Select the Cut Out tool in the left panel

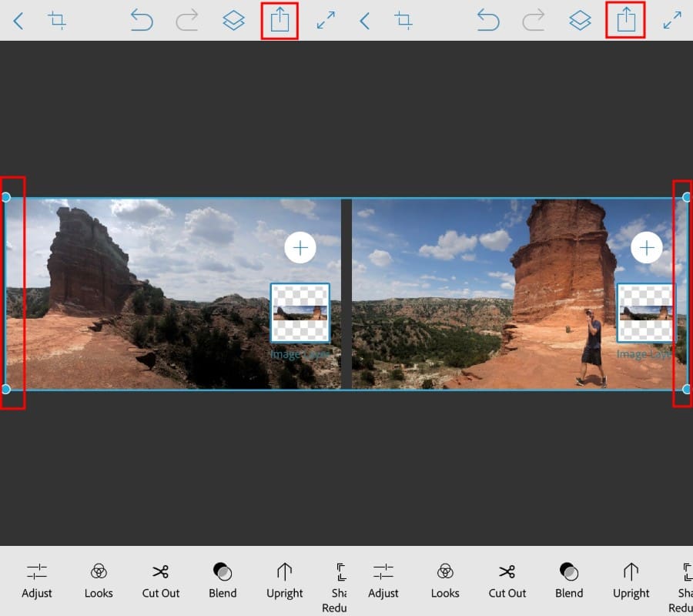(x=161, y=581)
